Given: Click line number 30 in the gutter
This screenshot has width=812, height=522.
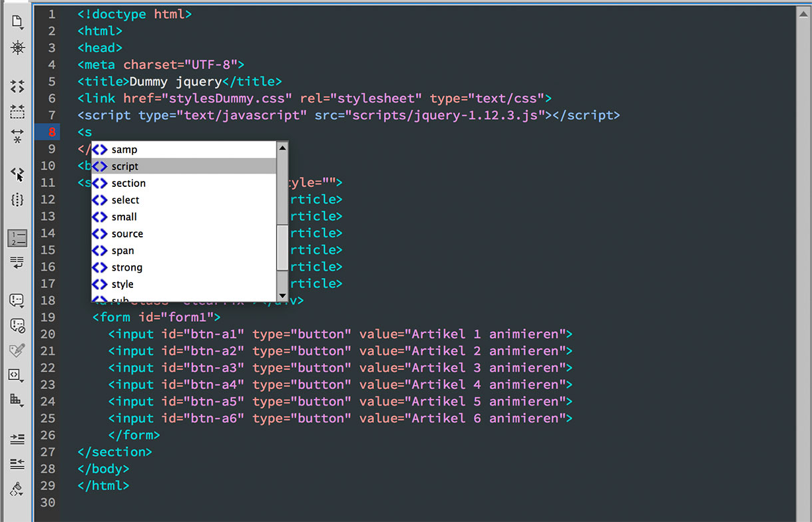Looking at the screenshot, I should click(48, 503).
